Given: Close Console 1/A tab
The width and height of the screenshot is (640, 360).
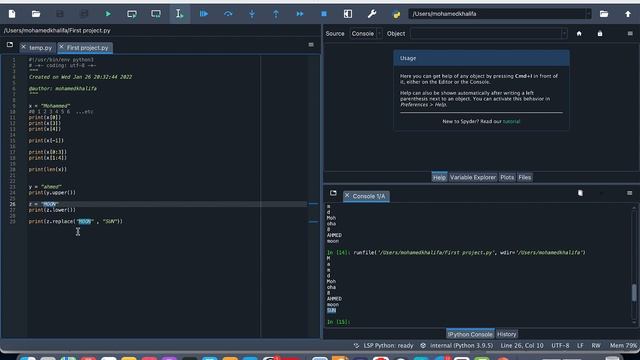Looking at the screenshot, I should [x=347, y=196].
